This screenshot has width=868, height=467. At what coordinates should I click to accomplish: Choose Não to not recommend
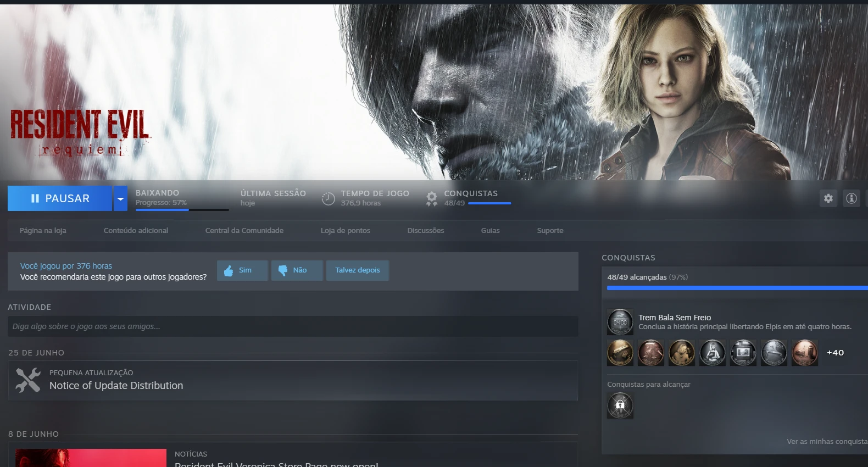click(297, 270)
